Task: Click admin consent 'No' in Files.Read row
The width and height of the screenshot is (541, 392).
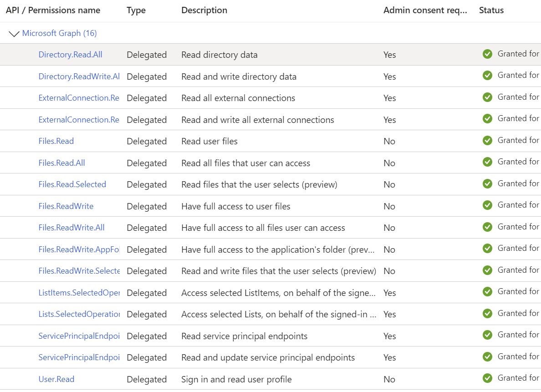Action: coord(389,141)
